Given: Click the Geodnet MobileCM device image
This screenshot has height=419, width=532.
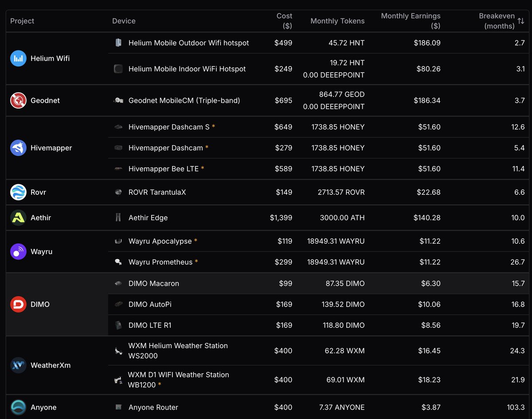Looking at the screenshot, I should tap(118, 101).
